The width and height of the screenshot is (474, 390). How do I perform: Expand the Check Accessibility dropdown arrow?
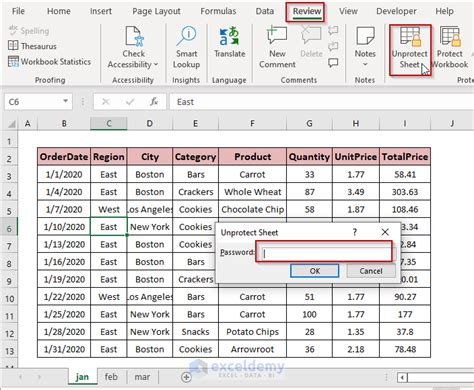(156, 64)
